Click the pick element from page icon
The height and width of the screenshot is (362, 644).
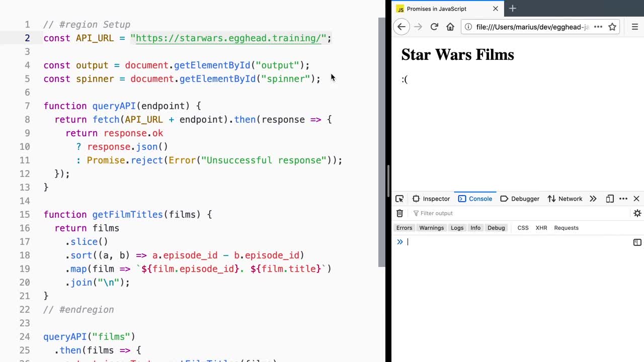point(399,199)
